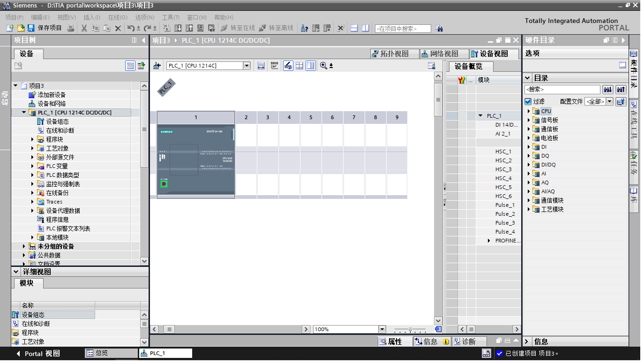Click the Delete X icon in toolbar
The image size is (644, 364).
(118, 28)
